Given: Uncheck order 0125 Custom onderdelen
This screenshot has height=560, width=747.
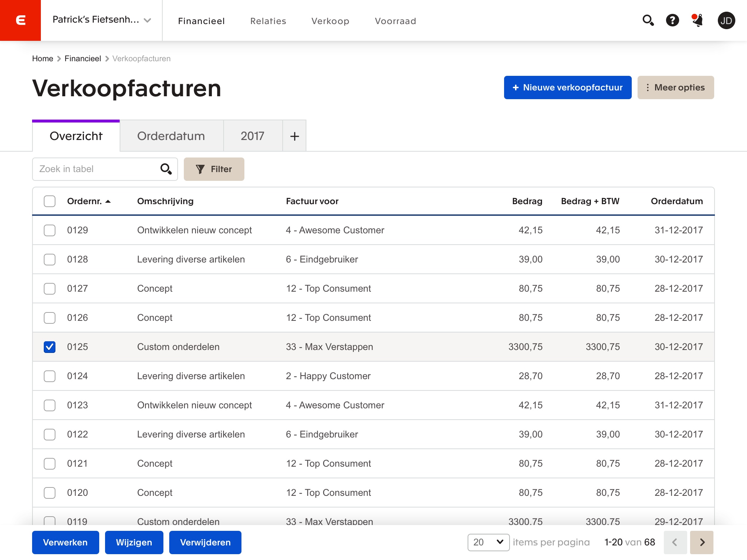Looking at the screenshot, I should [x=50, y=347].
